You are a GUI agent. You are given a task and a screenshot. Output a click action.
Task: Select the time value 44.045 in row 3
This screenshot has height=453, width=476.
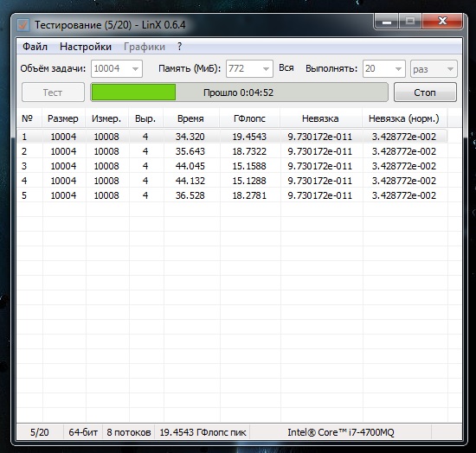click(190, 166)
